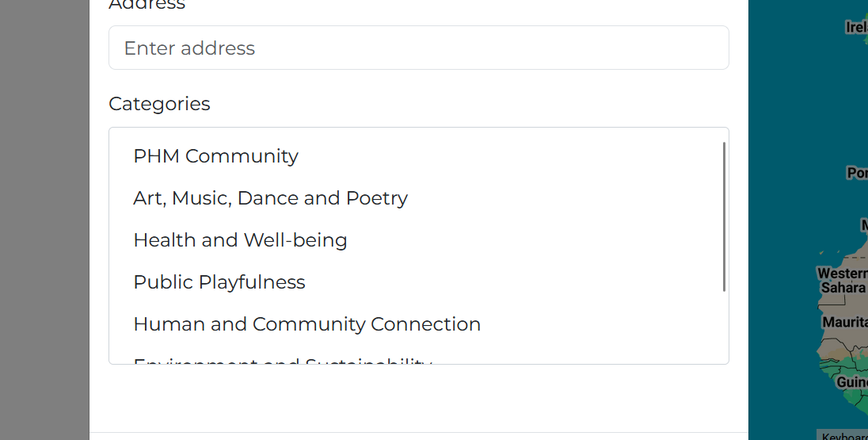The height and width of the screenshot is (440, 868).
Task: Select Art, Music, Dance and Poetry
Action: coord(270,198)
